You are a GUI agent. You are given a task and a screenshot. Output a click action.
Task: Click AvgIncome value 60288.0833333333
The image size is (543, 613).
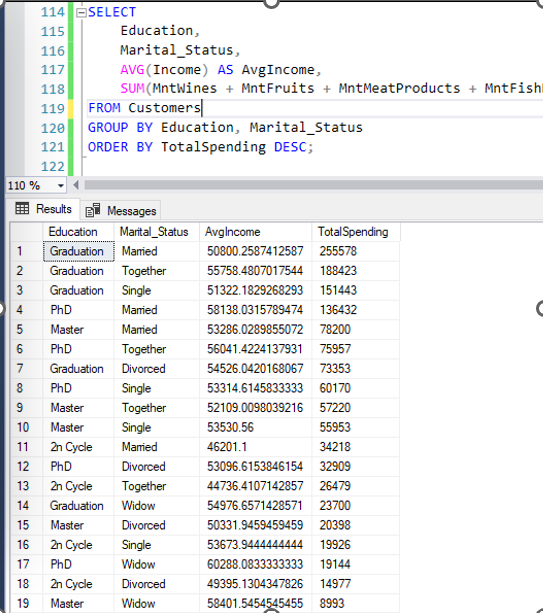(255, 564)
